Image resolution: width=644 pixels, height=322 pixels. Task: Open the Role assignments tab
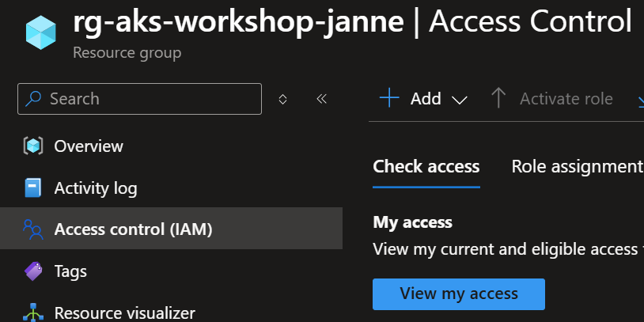pos(576,166)
